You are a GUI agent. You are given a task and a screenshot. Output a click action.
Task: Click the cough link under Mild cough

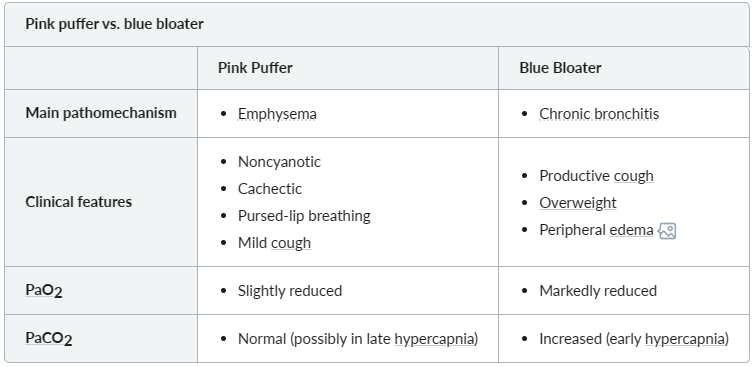click(291, 243)
